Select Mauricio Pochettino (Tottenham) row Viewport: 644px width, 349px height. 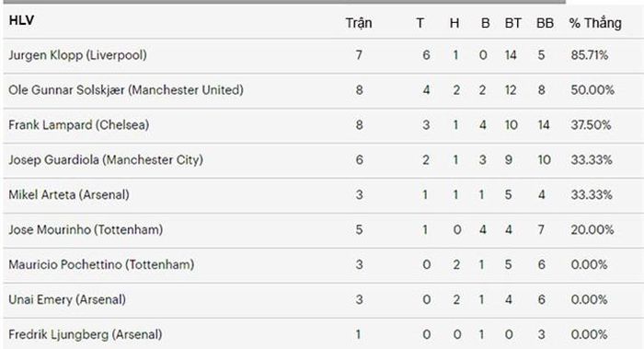[324, 265]
